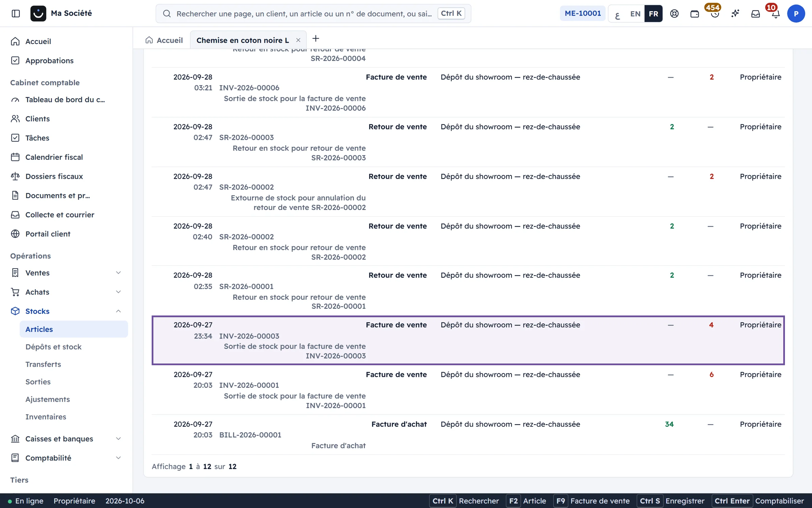Image resolution: width=812 pixels, height=508 pixels.
Task: Expand the Ventes menu section
Action: click(66, 273)
